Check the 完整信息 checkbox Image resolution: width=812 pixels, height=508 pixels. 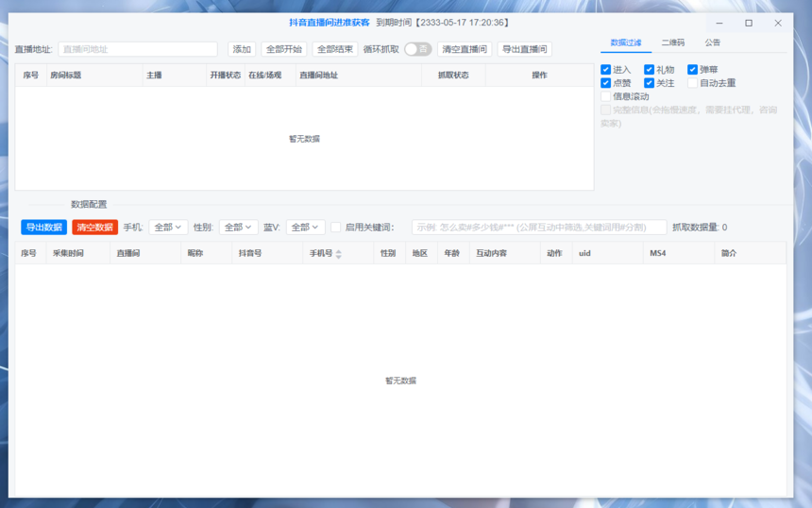tap(605, 110)
